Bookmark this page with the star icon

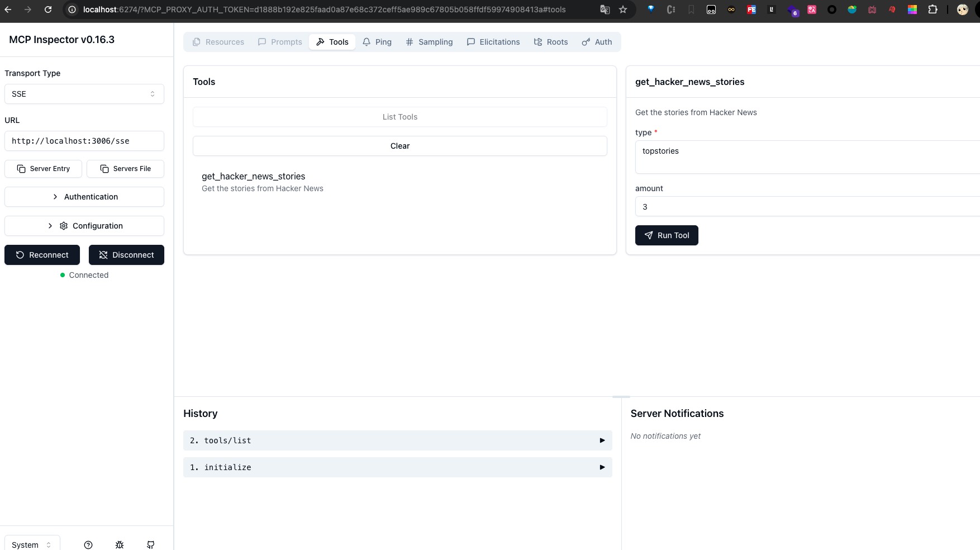[x=623, y=10]
